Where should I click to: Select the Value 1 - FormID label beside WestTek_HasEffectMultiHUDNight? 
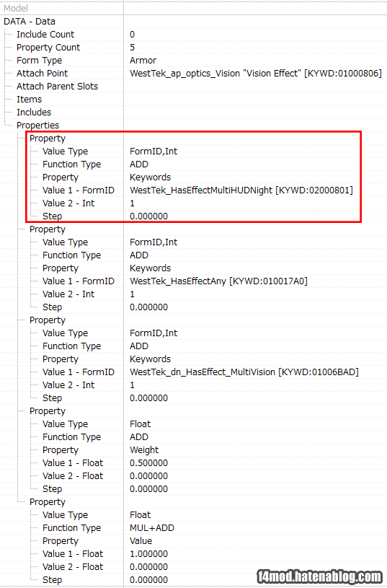[x=79, y=190]
